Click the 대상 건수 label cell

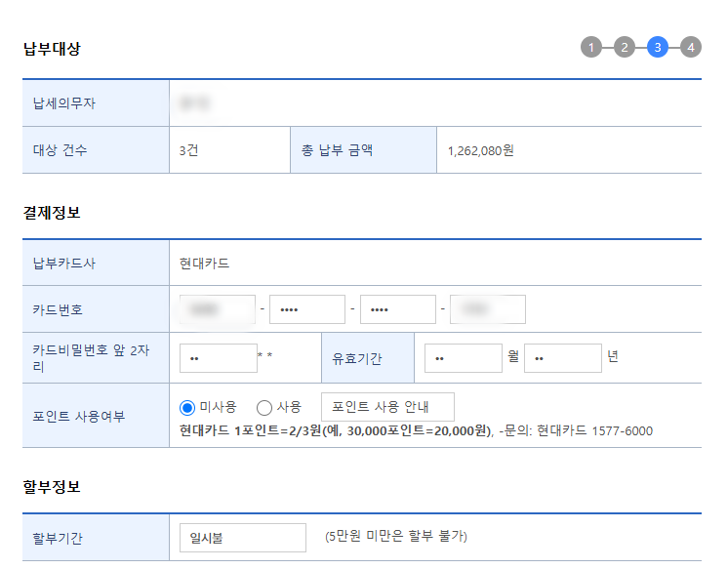coord(96,150)
